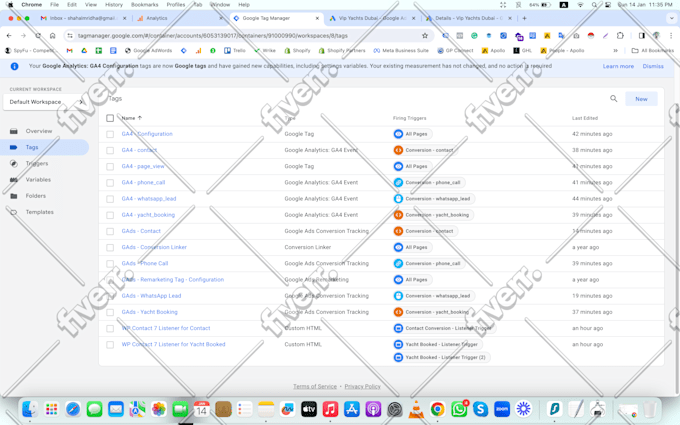Show more bookmarks with the double chevron

pos(615,51)
